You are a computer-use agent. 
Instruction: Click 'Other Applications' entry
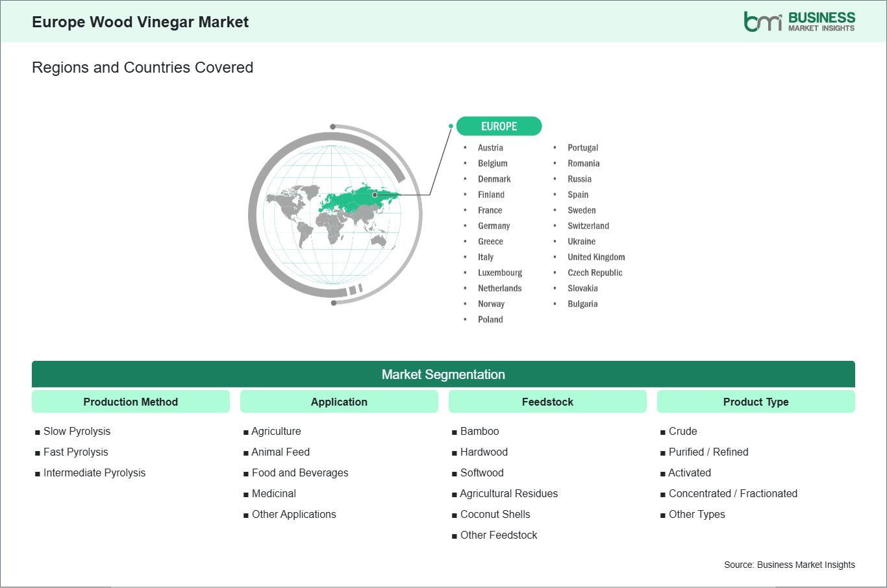pyautogui.click(x=294, y=515)
